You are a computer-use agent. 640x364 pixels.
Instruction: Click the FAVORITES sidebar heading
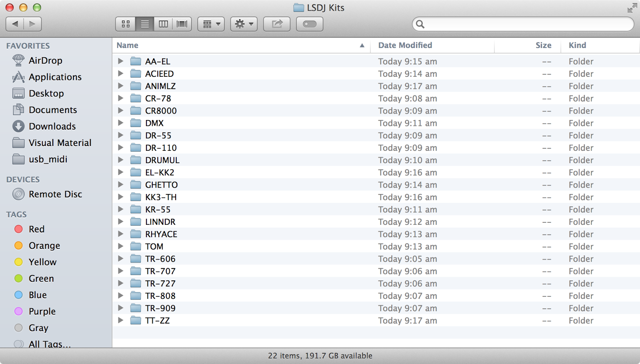tap(28, 46)
